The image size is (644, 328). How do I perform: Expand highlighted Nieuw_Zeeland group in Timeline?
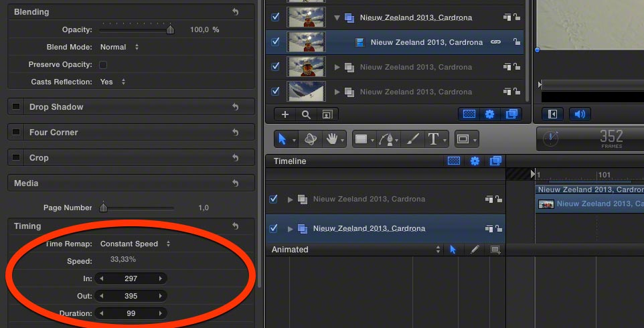(x=291, y=229)
